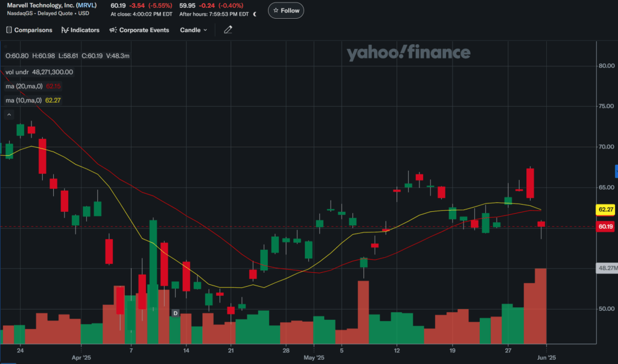Click the 27 date axis label
The height and width of the screenshot is (364, 618).
coord(508,350)
